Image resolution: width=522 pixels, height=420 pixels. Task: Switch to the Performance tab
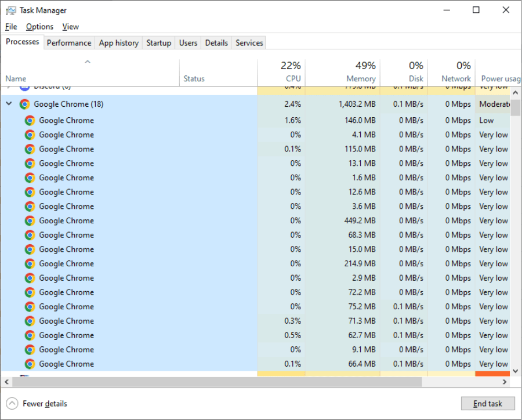pyautogui.click(x=69, y=42)
